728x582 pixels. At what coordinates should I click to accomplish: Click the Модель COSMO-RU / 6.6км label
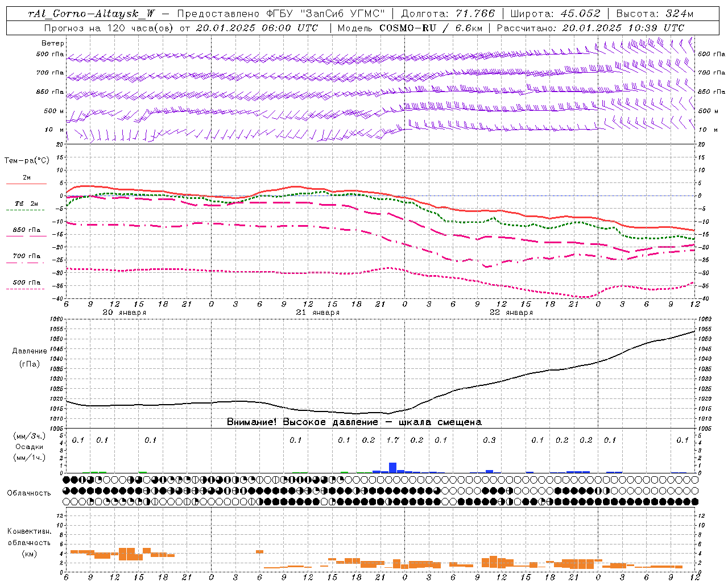coord(409,28)
